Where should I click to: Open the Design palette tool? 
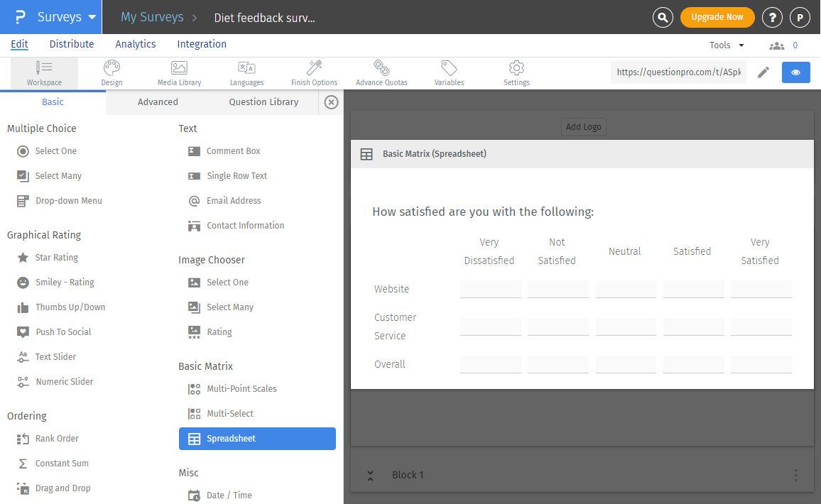[112, 73]
